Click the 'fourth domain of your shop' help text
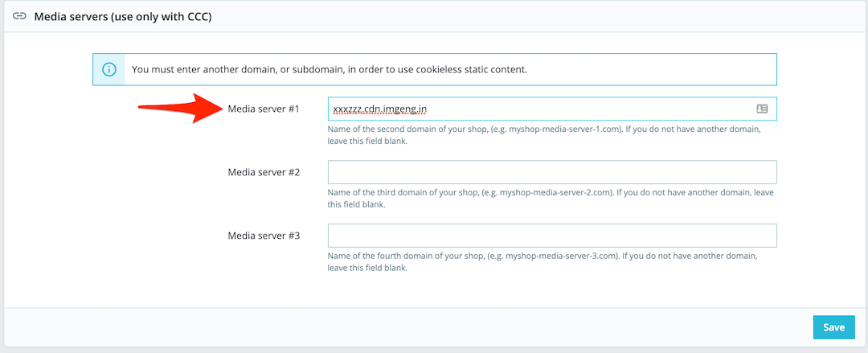The image size is (868, 353). coord(542,262)
